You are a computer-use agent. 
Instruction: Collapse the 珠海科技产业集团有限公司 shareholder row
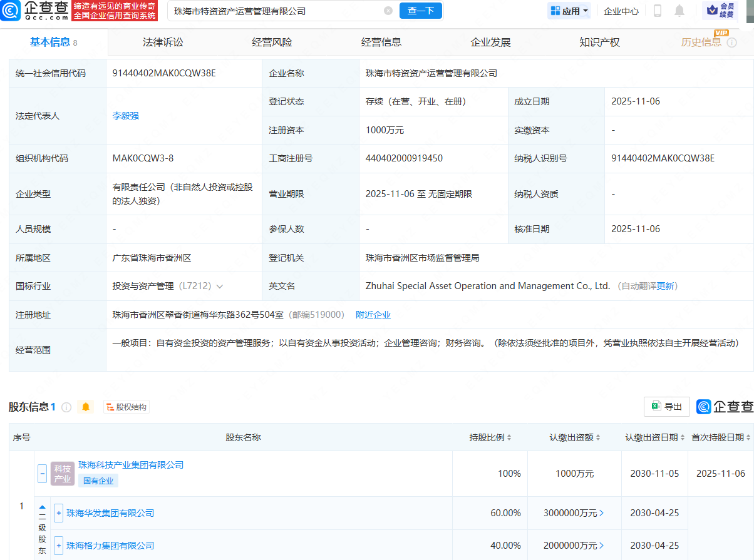[x=43, y=474]
